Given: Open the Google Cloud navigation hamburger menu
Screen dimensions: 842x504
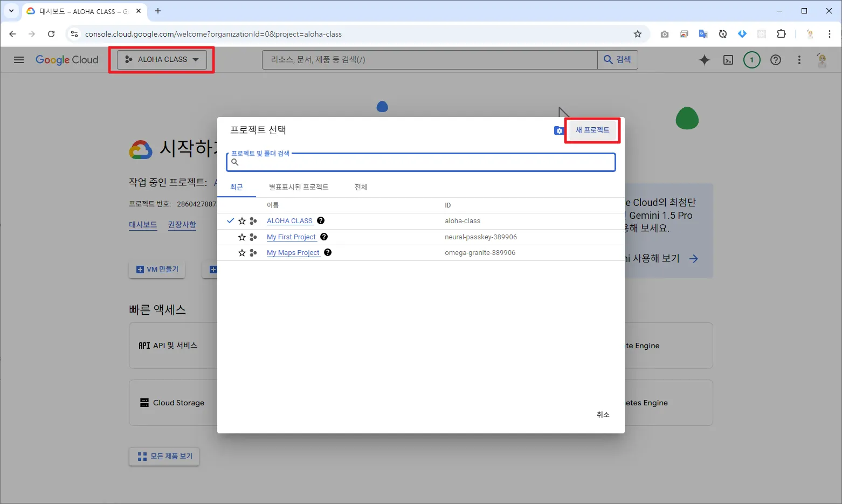Looking at the screenshot, I should pyautogui.click(x=19, y=60).
